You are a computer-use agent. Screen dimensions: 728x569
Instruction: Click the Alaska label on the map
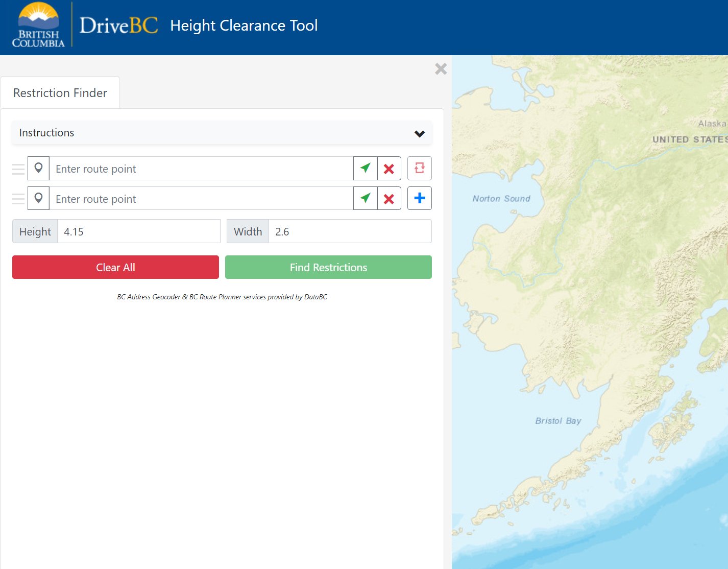(x=712, y=124)
